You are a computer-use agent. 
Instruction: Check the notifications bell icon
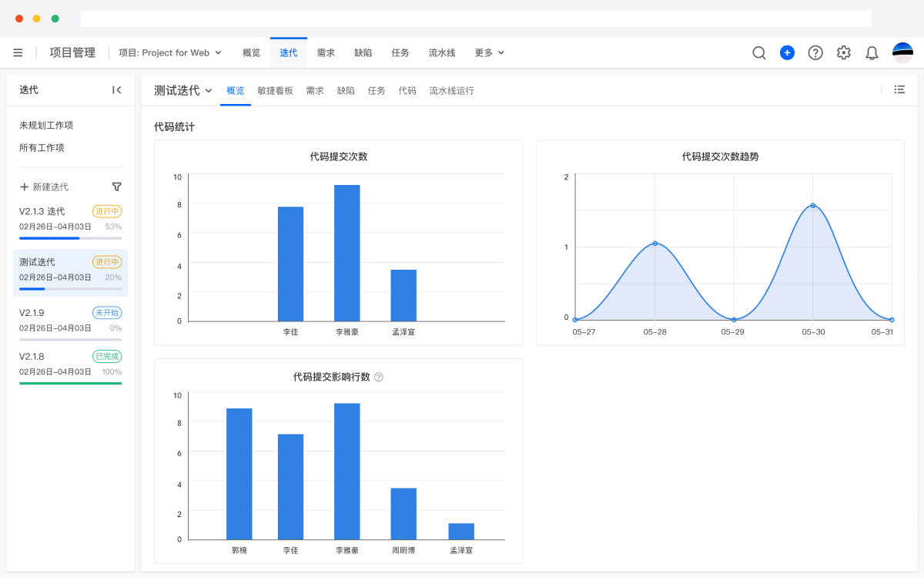[872, 52]
